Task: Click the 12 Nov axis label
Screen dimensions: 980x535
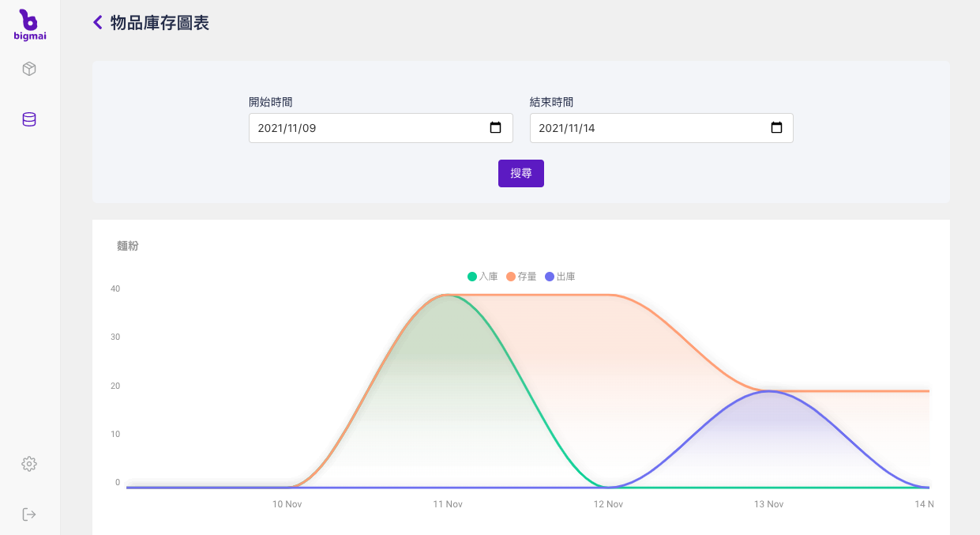Action: pos(608,504)
